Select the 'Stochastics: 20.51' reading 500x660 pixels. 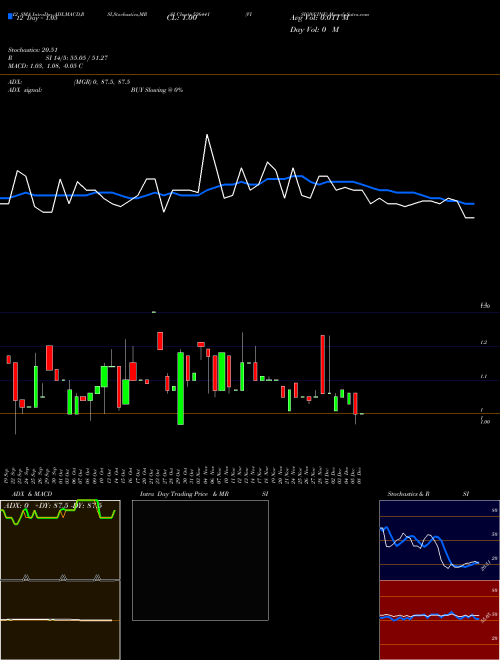[32, 50]
